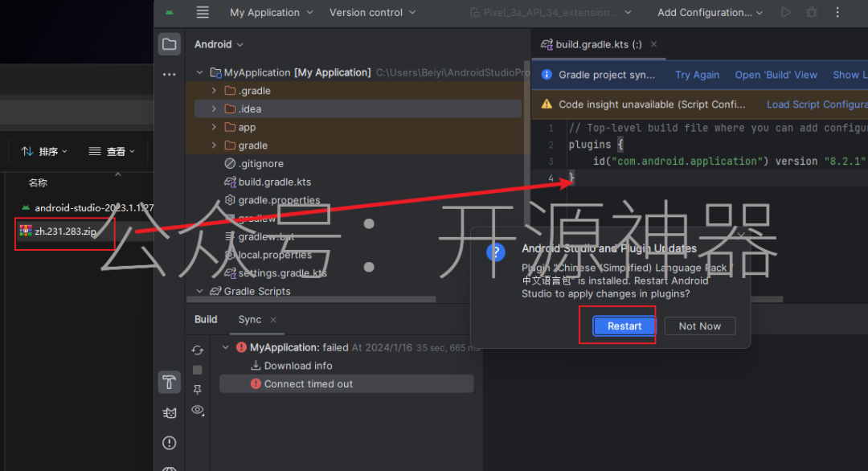Image resolution: width=868 pixels, height=471 pixels.
Task: Select the Connect timed out error entry
Action: coord(346,384)
